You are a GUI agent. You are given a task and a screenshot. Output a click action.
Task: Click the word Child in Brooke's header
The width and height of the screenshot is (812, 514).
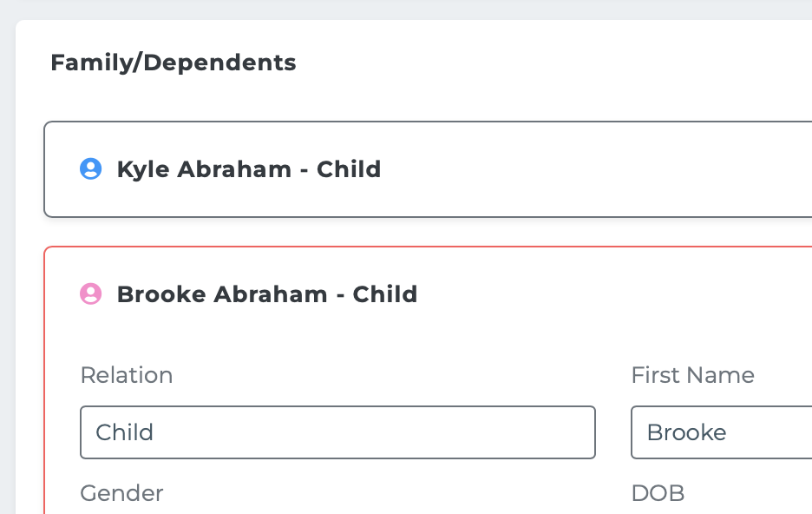(385, 294)
